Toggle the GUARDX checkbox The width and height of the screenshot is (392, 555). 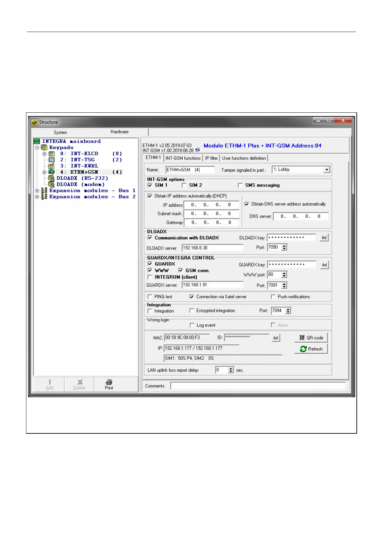(150, 264)
